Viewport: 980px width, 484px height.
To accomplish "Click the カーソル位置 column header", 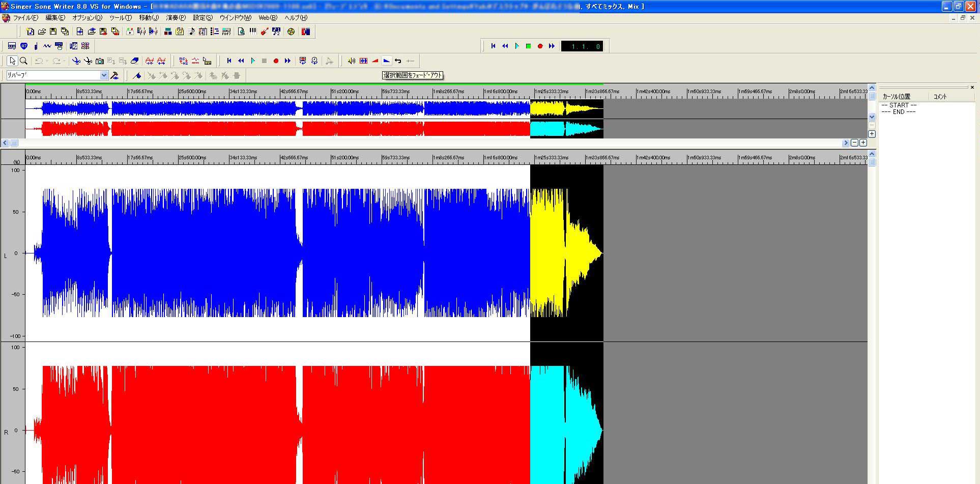I will tap(903, 96).
